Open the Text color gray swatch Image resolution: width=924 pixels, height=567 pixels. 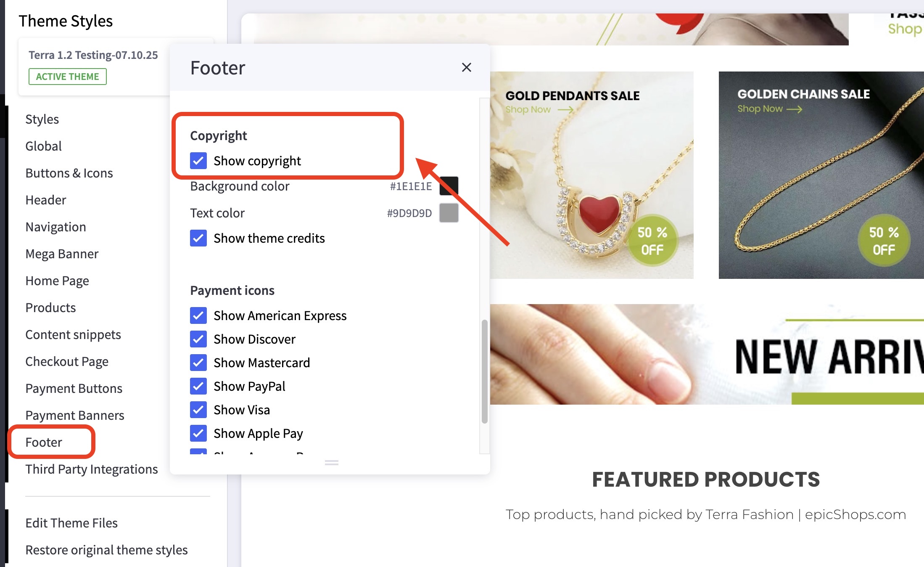pyautogui.click(x=449, y=213)
